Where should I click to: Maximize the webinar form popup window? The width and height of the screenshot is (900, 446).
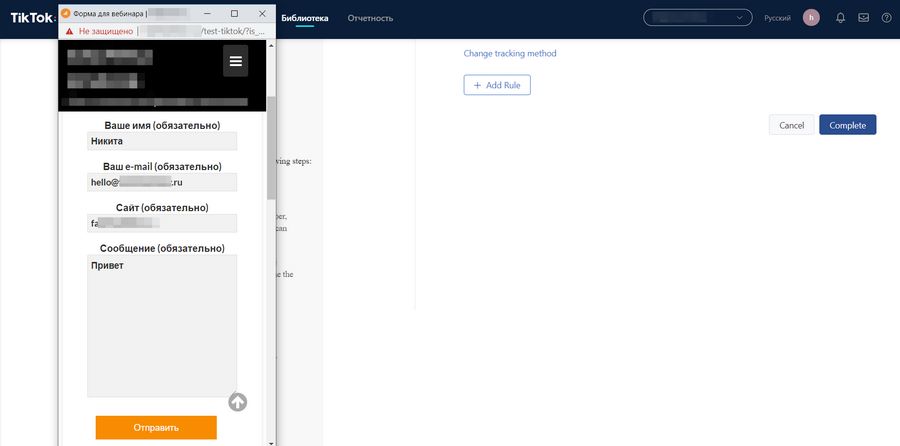point(234,13)
